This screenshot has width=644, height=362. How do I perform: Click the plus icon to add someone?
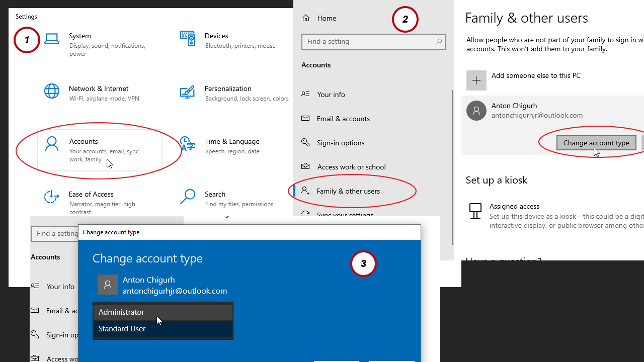tap(476, 80)
